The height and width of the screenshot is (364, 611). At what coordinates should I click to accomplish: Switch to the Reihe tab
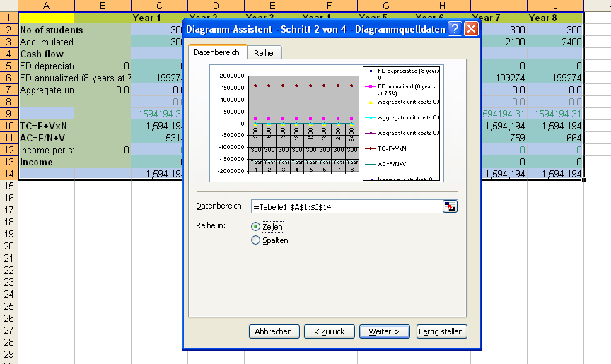[x=264, y=53]
